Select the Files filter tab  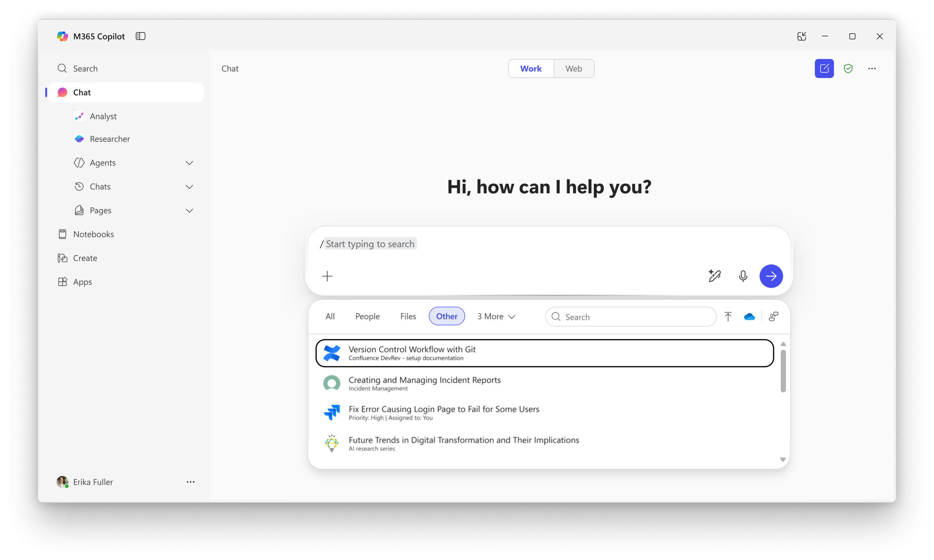pos(408,316)
